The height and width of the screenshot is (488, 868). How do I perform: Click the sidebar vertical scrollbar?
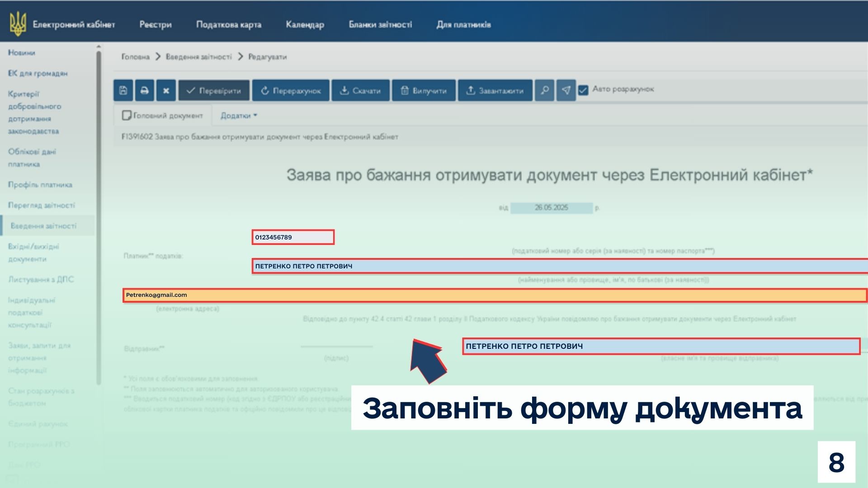(99, 217)
